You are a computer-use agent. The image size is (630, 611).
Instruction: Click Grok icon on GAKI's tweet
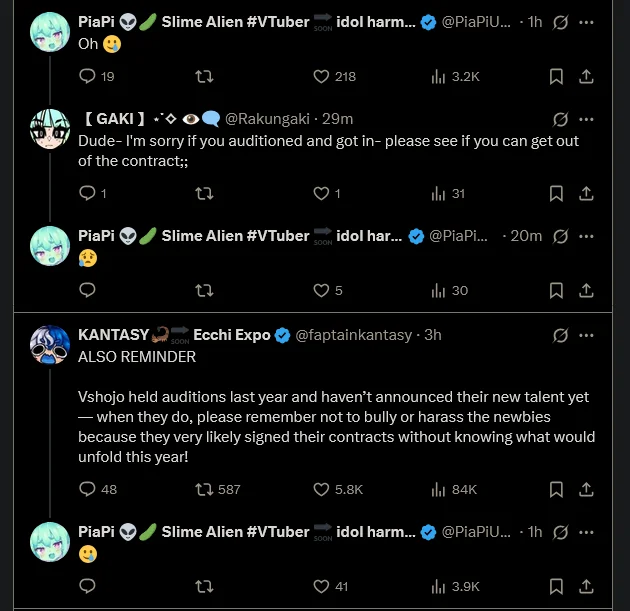coord(561,119)
